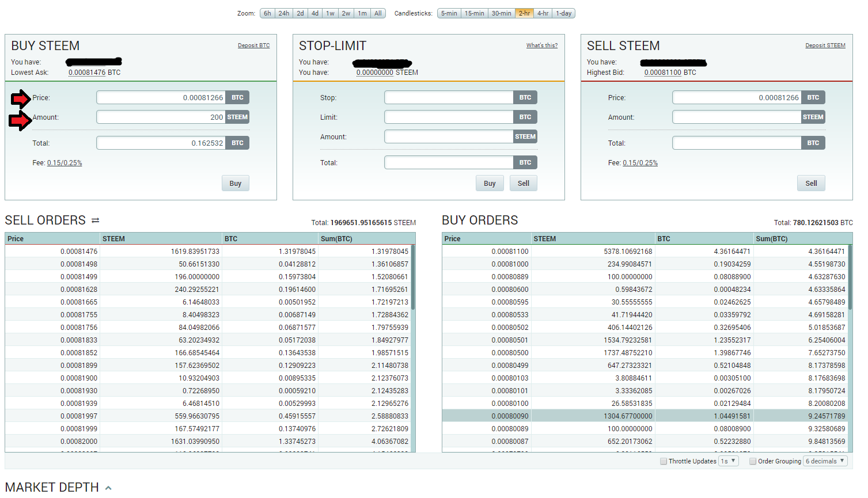868x498 pixels.
Task: Set zoom to All
Action: click(378, 13)
